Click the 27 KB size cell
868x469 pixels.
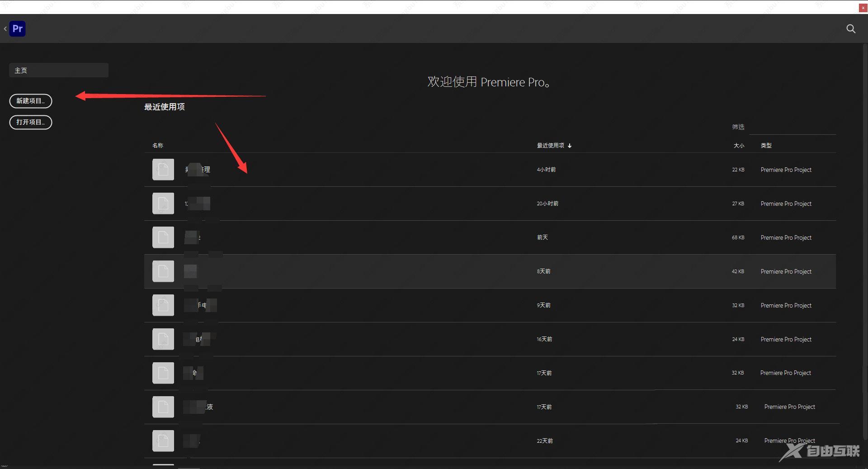point(738,204)
